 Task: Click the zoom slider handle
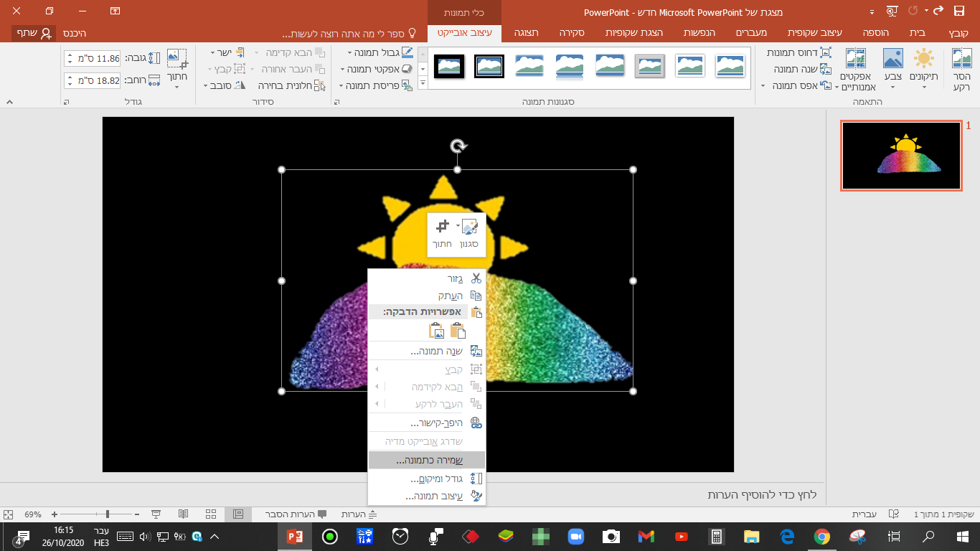(108, 514)
